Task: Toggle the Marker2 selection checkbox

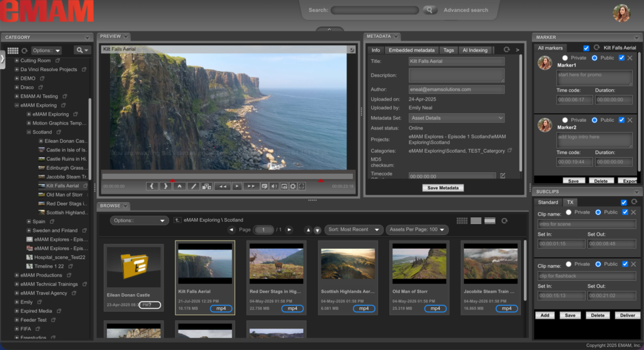Action: click(x=621, y=120)
